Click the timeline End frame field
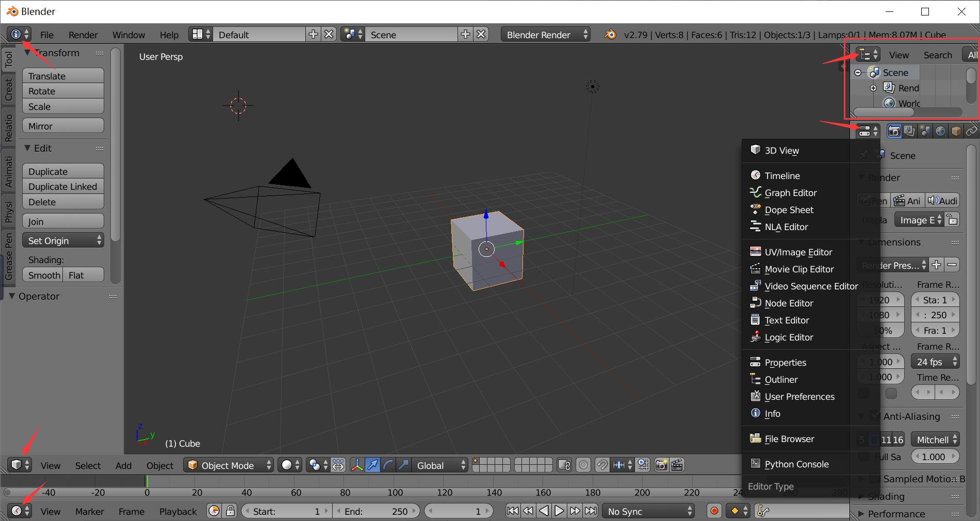 click(x=376, y=511)
